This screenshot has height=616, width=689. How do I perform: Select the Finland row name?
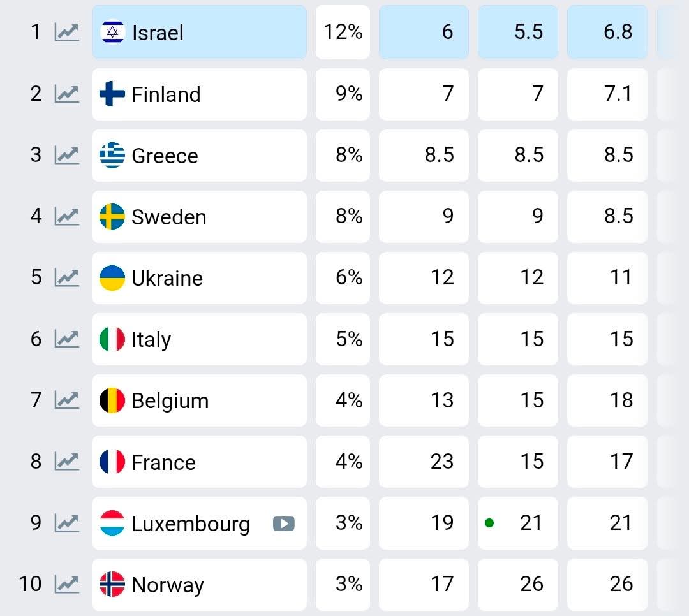(x=166, y=95)
